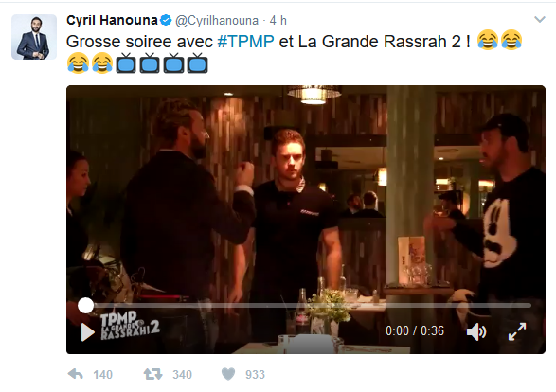Open the tweet options chevron menu

[540, 20]
